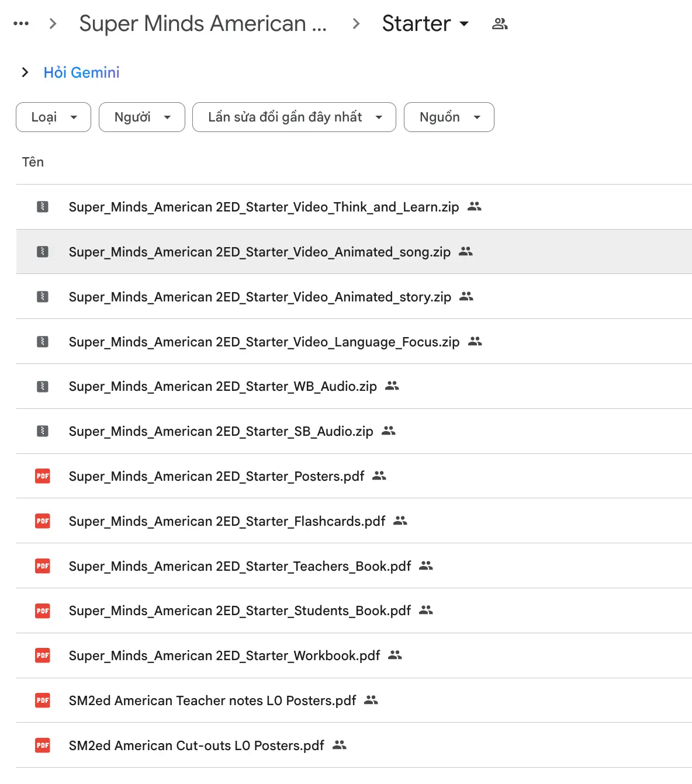692x784 pixels.
Task: Click the zip icon for Think_and_Learn file
Action: click(x=43, y=207)
